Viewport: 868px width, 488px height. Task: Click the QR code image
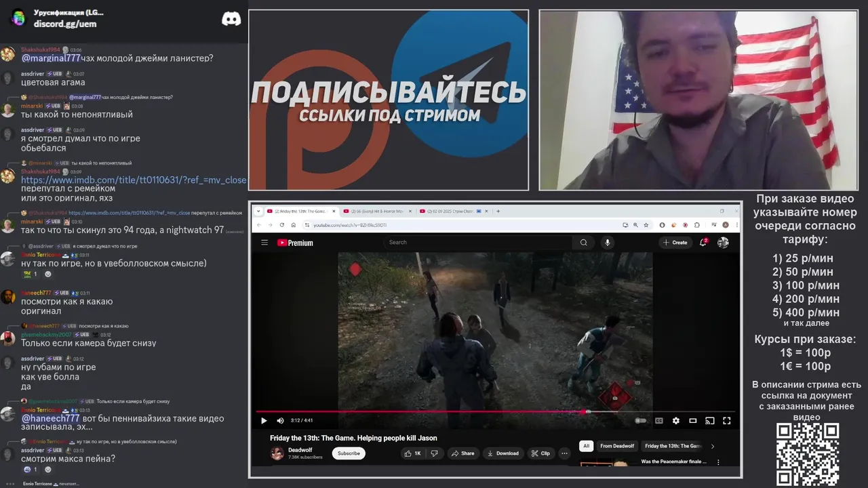click(x=808, y=455)
